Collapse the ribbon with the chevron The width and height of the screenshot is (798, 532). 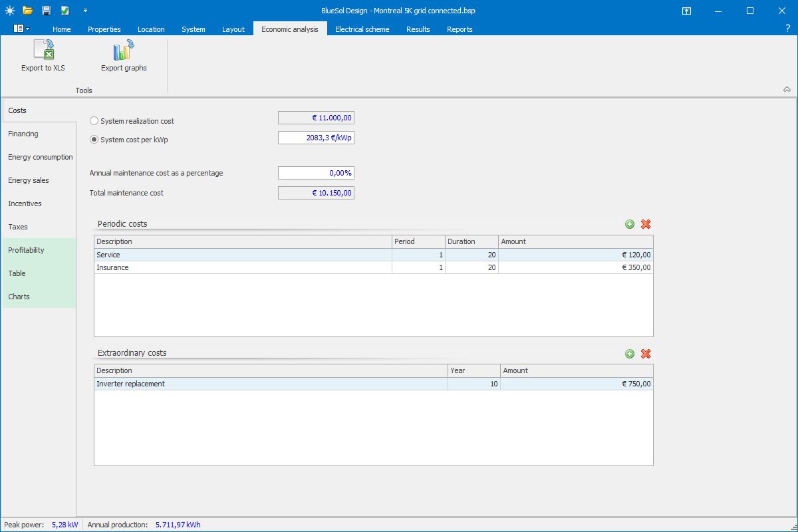pyautogui.click(x=787, y=90)
